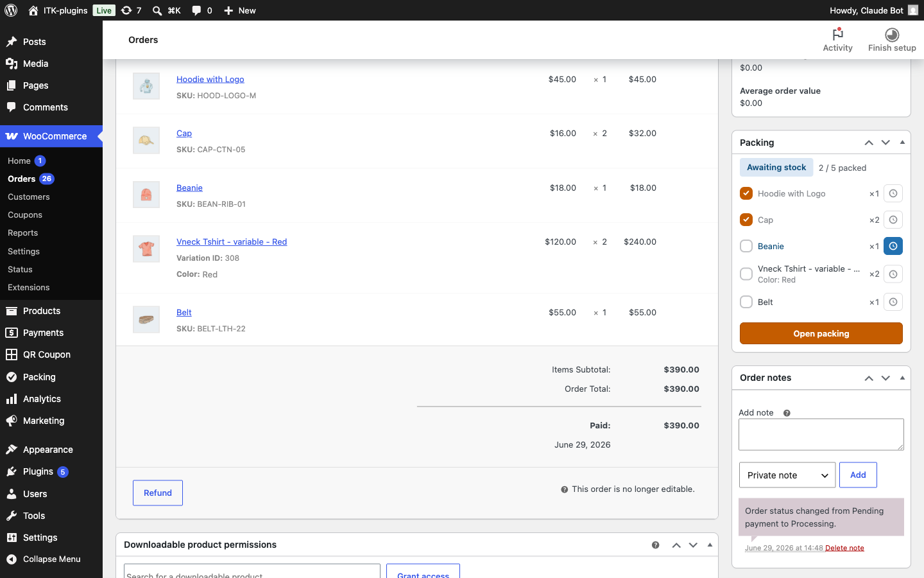Toggle the Packing panel collapse triangle
This screenshot has width=924, height=578.
pyautogui.click(x=902, y=143)
